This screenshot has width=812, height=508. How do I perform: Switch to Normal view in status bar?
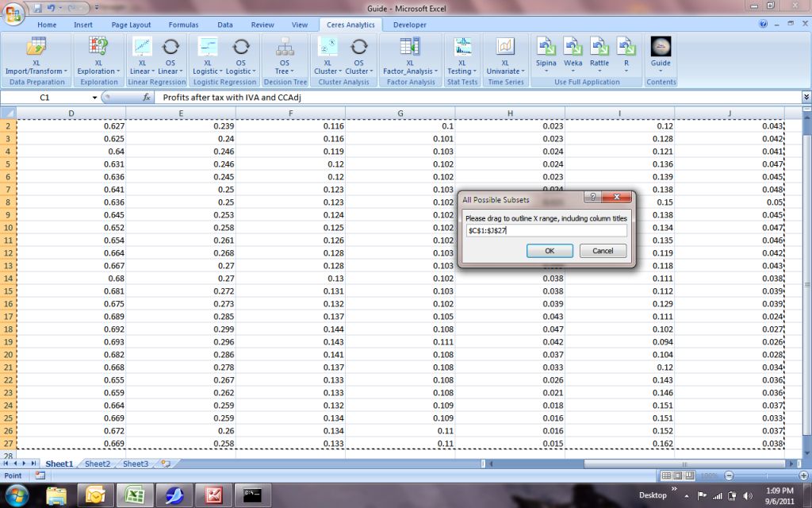click(667, 475)
